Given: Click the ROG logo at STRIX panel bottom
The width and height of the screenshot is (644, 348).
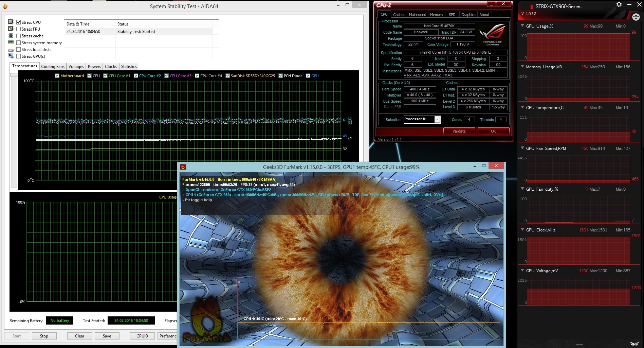Looking at the screenshot, I should [634, 343].
